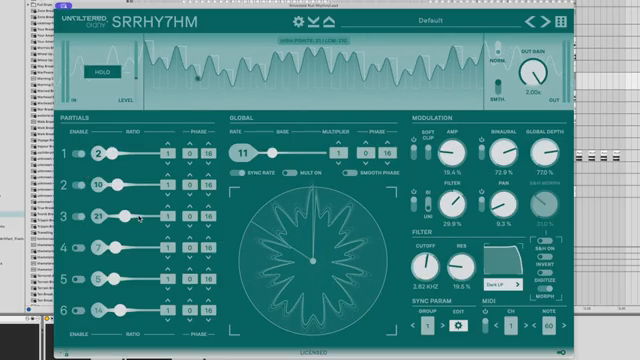
Task: Toggle the AMP modulation power switch
Action: 414,153
